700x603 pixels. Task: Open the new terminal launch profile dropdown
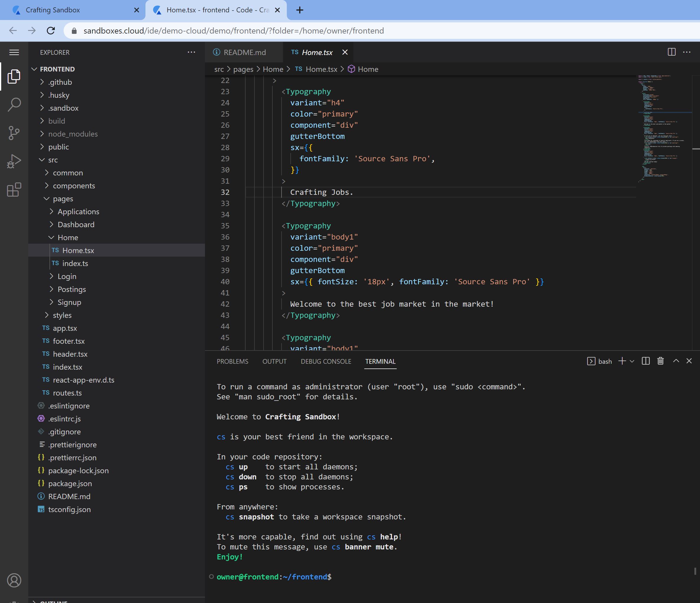click(x=632, y=361)
